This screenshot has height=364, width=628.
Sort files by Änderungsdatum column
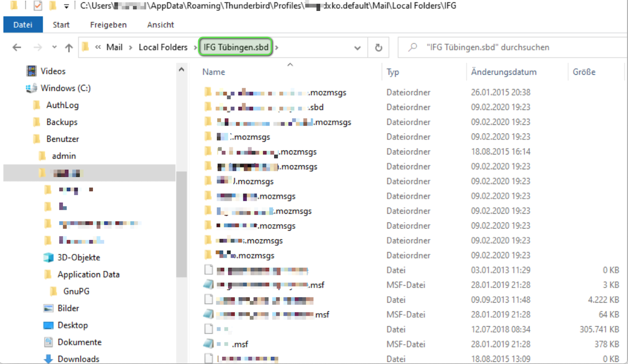point(504,72)
